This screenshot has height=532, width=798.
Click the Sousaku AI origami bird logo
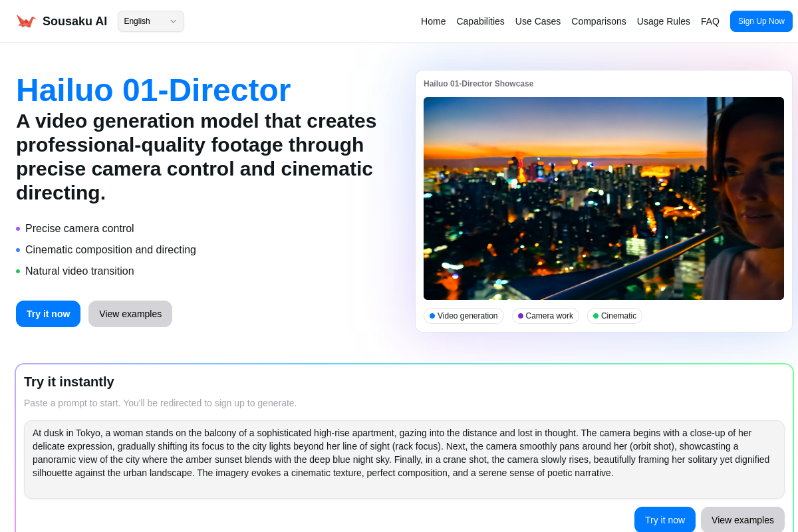[x=26, y=21]
